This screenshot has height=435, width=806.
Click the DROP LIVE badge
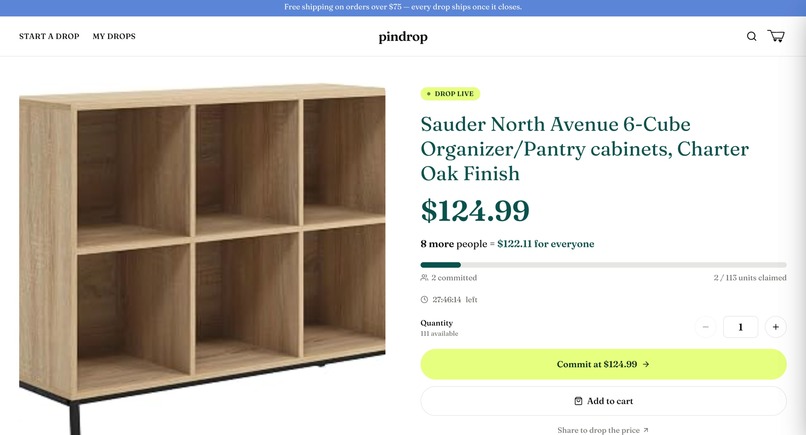pos(450,94)
